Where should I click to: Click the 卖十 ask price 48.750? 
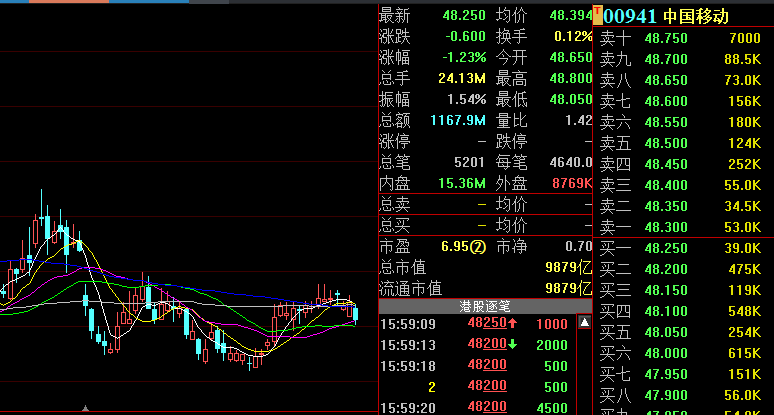tap(666, 38)
